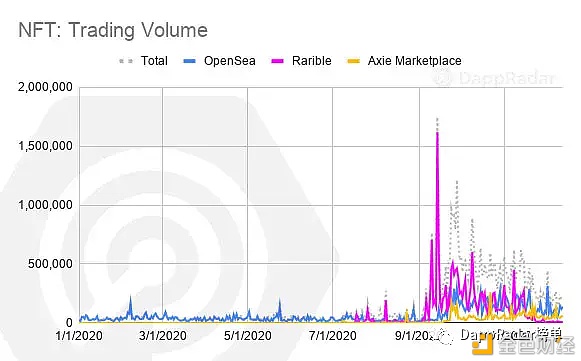
Task: Click the grey dotted Total legend swatch
Action: (126, 61)
